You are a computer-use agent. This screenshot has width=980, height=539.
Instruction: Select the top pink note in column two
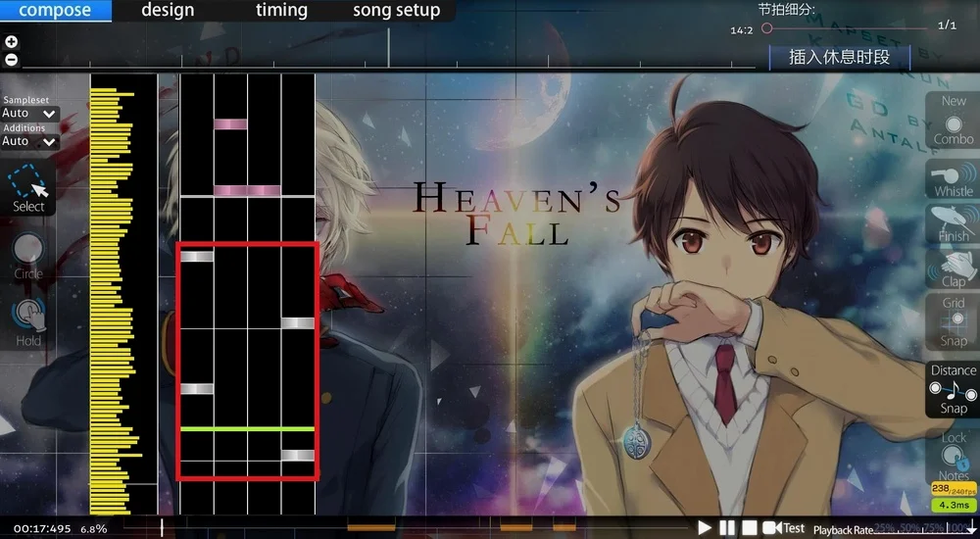230,124
